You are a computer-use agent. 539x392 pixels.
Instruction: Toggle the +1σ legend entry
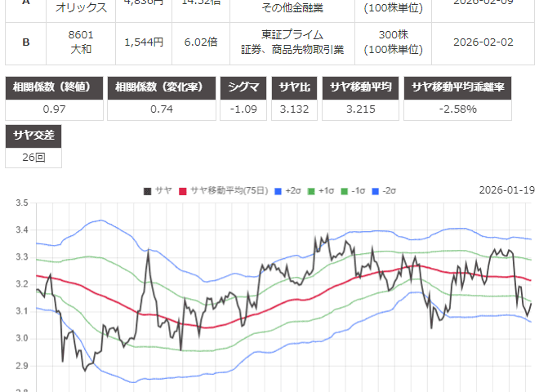[321, 191]
